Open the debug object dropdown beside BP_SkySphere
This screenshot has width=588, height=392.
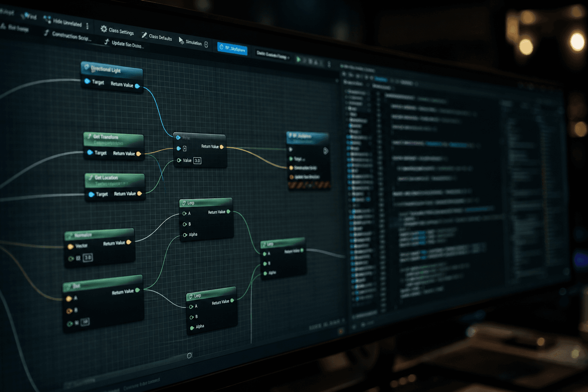point(273,56)
